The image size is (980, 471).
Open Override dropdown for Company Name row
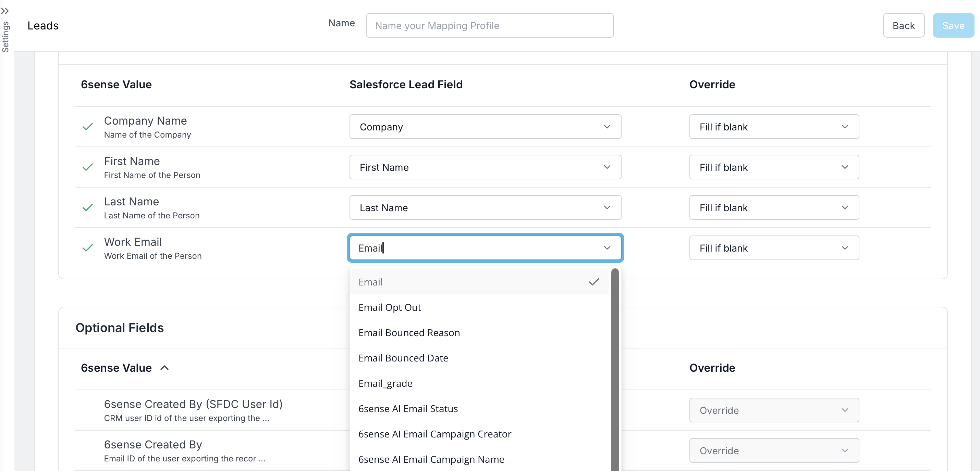tap(774, 127)
